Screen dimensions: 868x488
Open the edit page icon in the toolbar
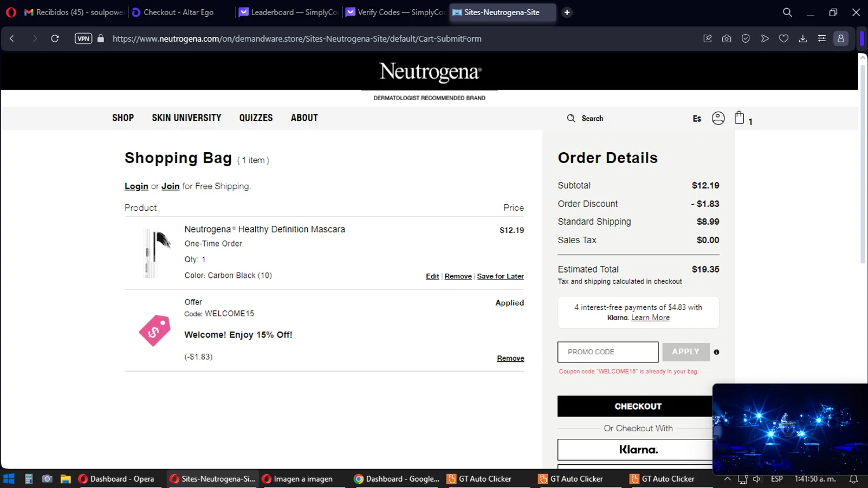coord(707,39)
